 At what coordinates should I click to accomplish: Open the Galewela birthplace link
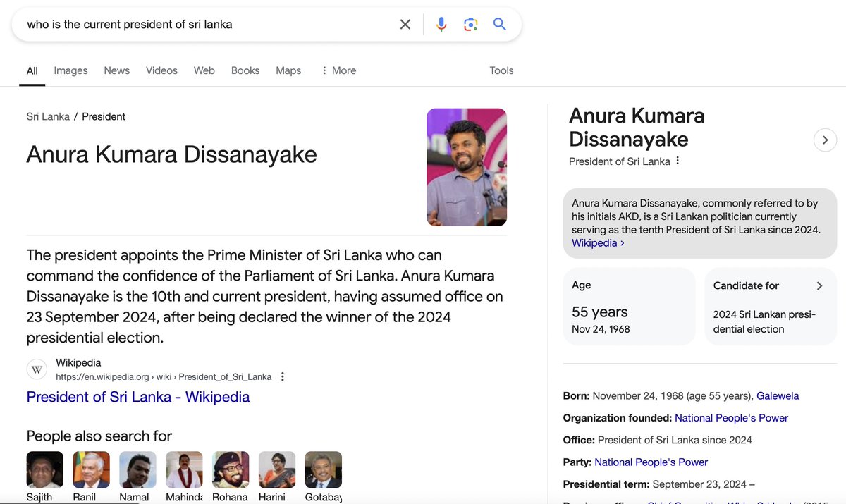(778, 396)
